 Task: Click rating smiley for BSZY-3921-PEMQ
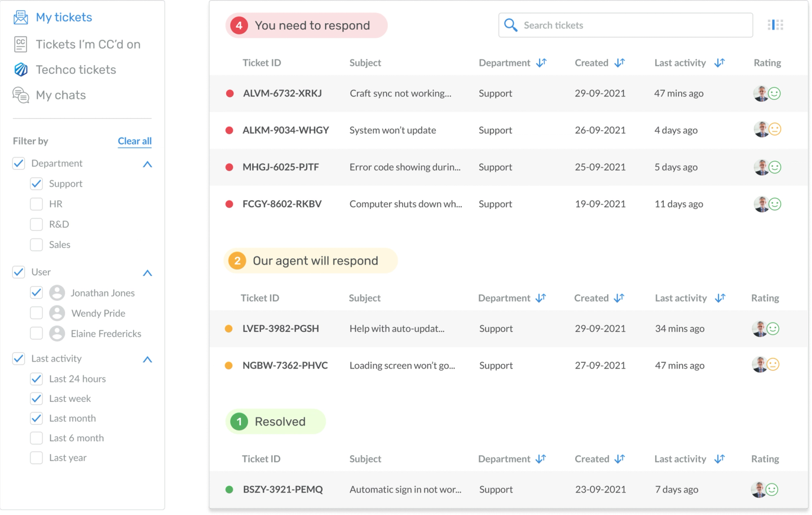click(x=773, y=490)
